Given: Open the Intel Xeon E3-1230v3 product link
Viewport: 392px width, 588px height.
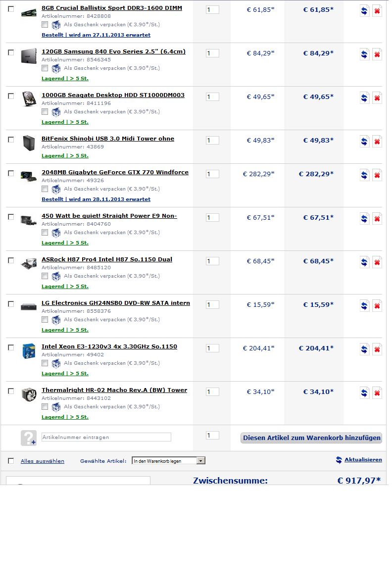Looking at the screenshot, I should click(109, 346).
